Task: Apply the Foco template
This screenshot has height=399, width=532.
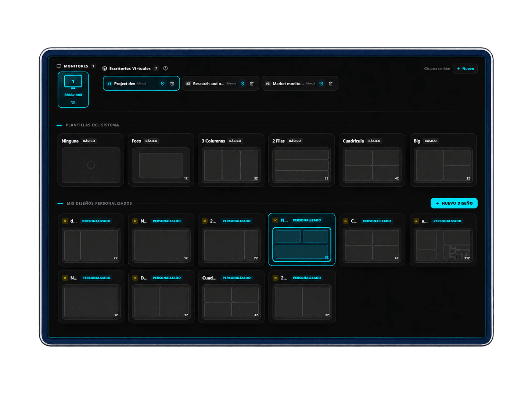Action: [x=161, y=160]
